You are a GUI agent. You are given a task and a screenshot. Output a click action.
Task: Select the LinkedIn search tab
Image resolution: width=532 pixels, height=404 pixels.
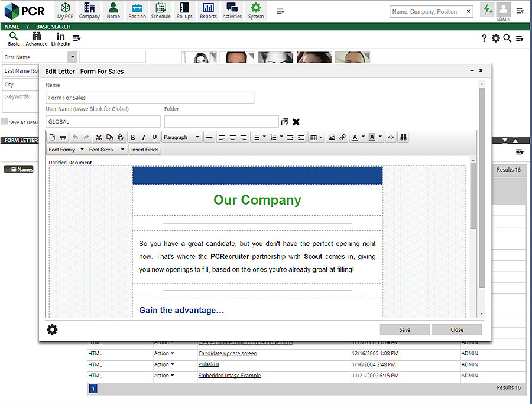[61, 39]
